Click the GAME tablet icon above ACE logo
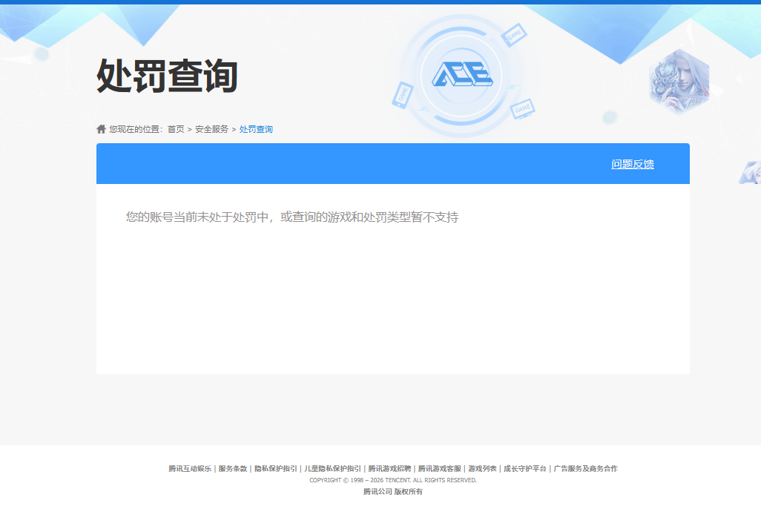Image resolution: width=761 pixels, height=532 pixels. (514, 36)
